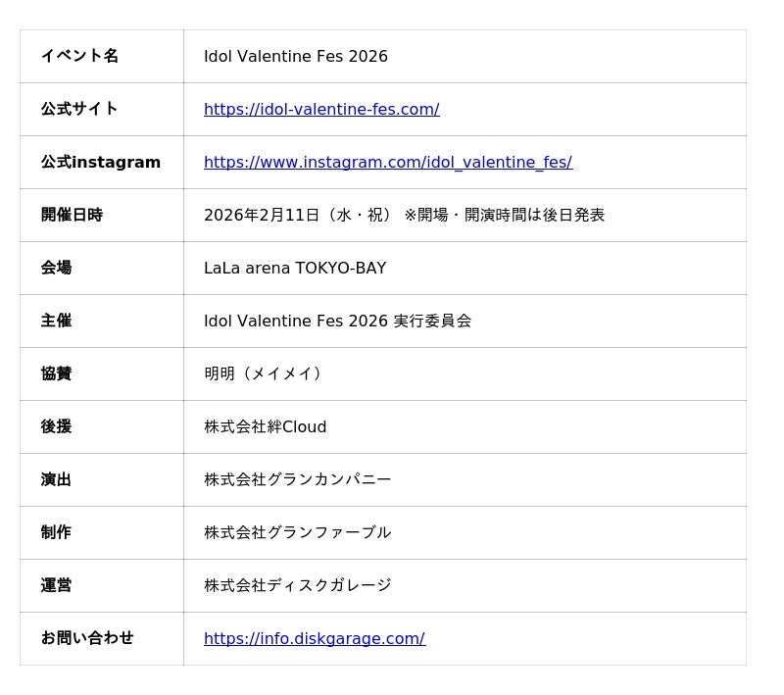Viewport: 784px width, 695px height.
Task: Select the text '株式会社ディスクガレージ'
Action: (297, 586)
